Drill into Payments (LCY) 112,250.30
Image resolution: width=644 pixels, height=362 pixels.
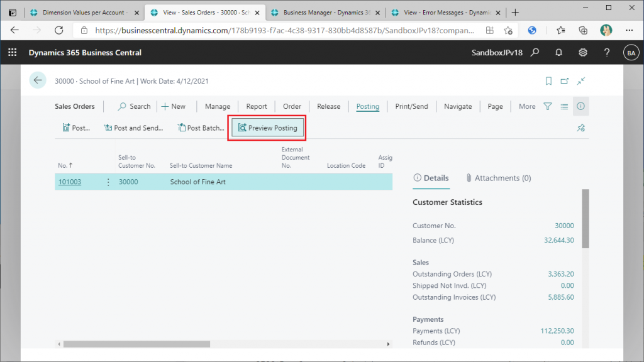pos(557,331)
